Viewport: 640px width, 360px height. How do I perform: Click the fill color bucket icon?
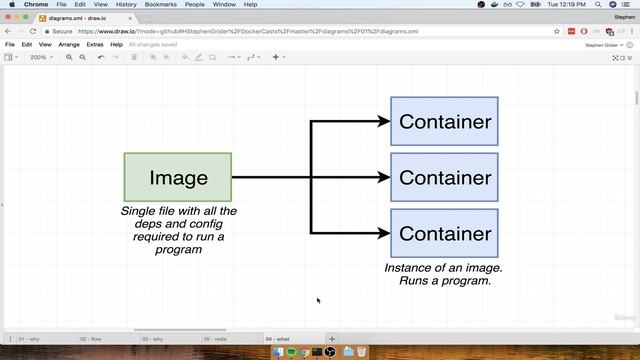click(185, 57)
